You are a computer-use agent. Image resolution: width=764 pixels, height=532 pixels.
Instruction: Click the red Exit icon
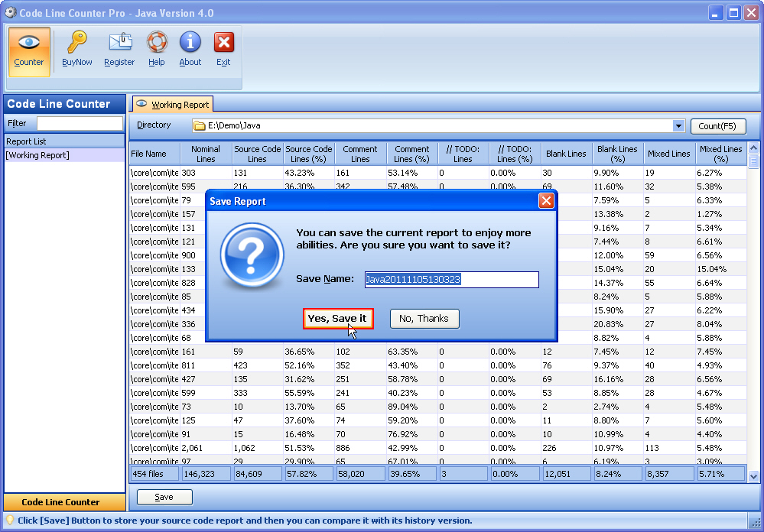tap(223, 49)
